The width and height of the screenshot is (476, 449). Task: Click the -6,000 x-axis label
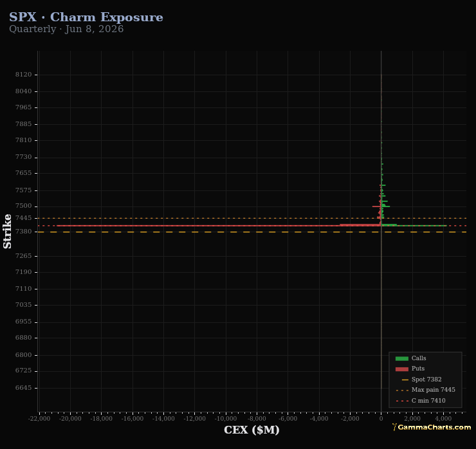[x=288, y=419]
